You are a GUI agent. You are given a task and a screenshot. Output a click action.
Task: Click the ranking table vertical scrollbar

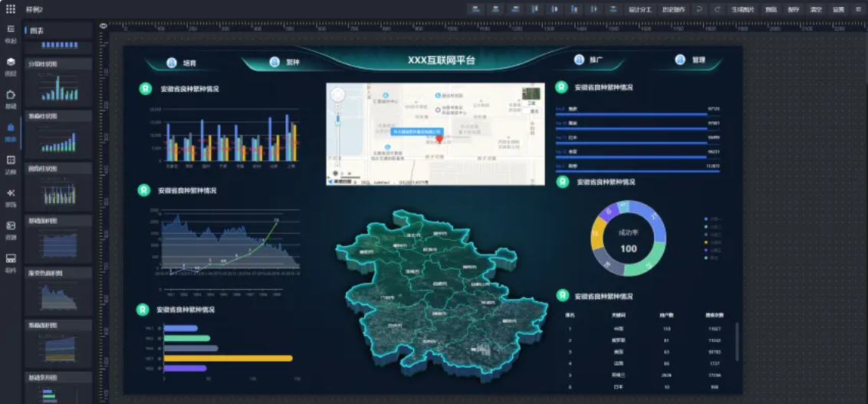click(737, 342)
